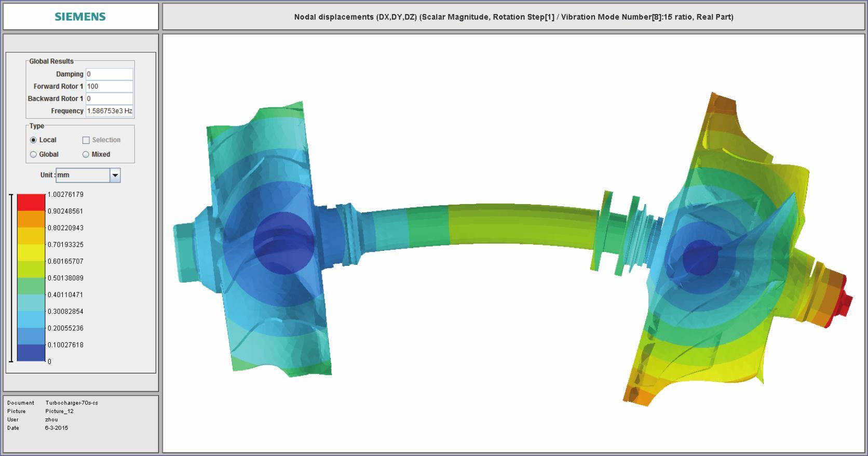This screenshot has width=868, height=456.
Task: Select the Local type radio button
Action: click(34, 140)
